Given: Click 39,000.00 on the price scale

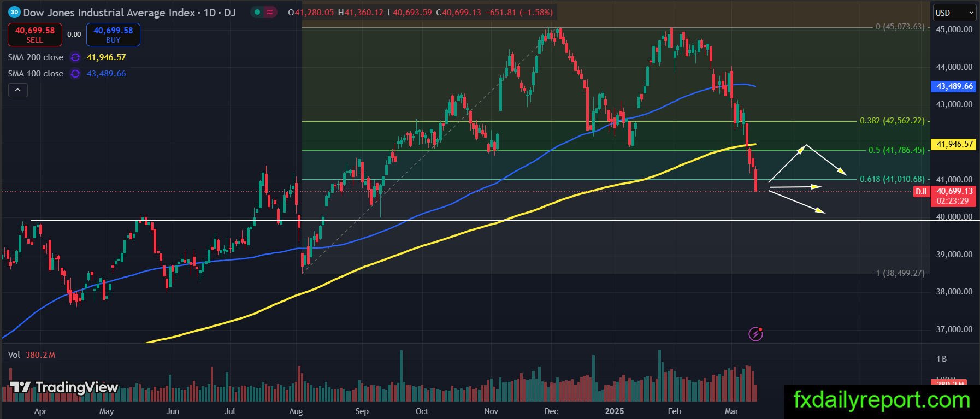Looking at the screenshot, I should point(954,255).
